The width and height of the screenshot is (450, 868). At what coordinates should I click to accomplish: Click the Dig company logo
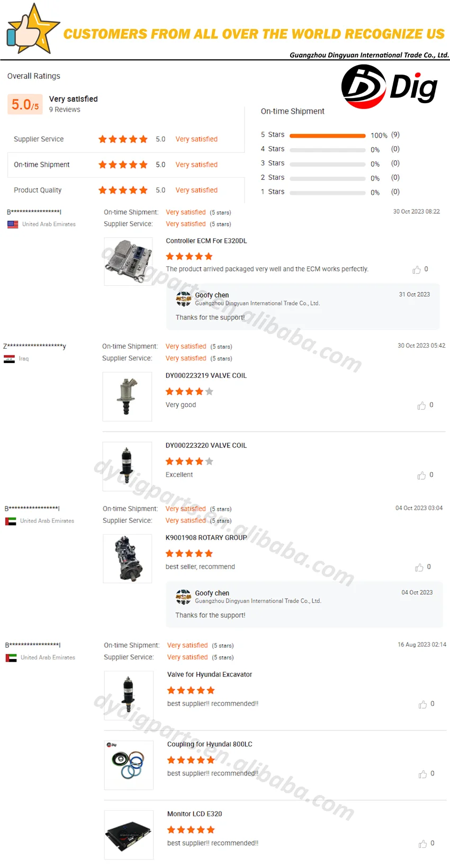coord(389,87)
